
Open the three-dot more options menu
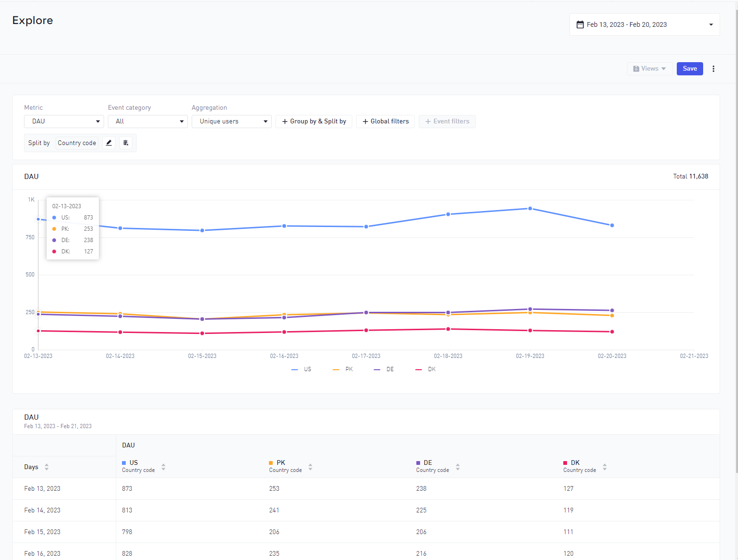714,69
